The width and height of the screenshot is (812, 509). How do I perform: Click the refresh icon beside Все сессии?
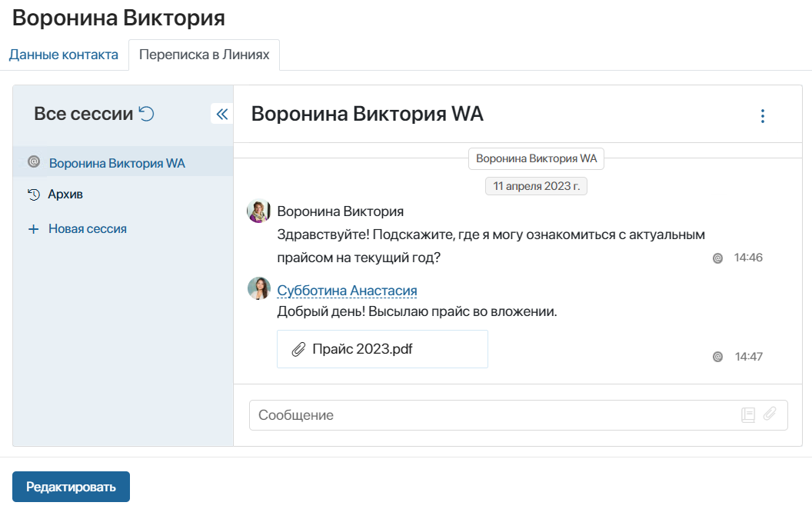[146, 114]
